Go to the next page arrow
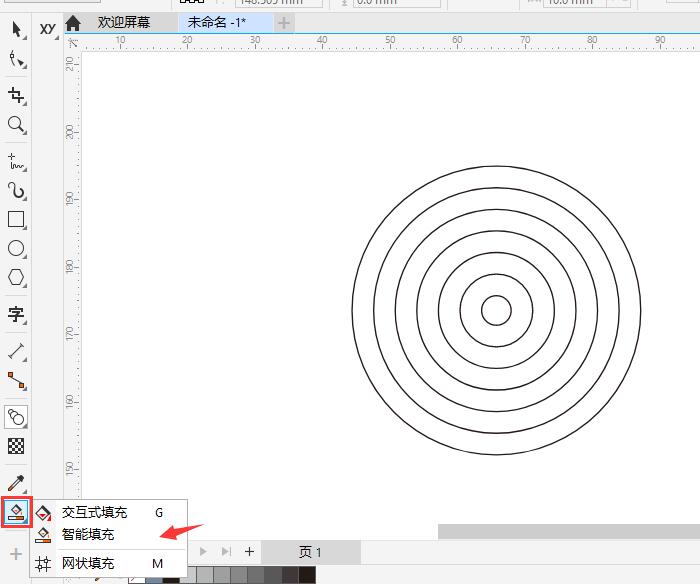 click(x=203, y=552)
